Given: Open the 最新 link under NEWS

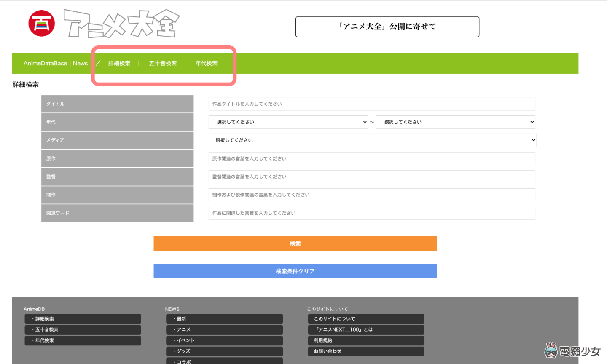Looking at the screenshot, I should pos(224,318).
